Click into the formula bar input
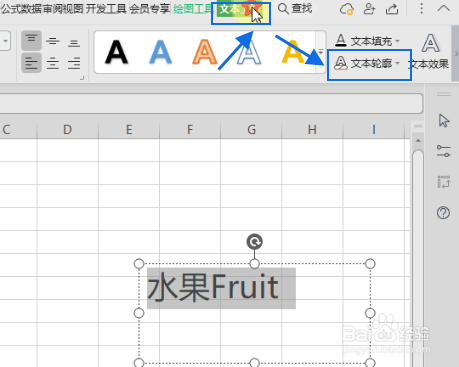 [211, 103]
